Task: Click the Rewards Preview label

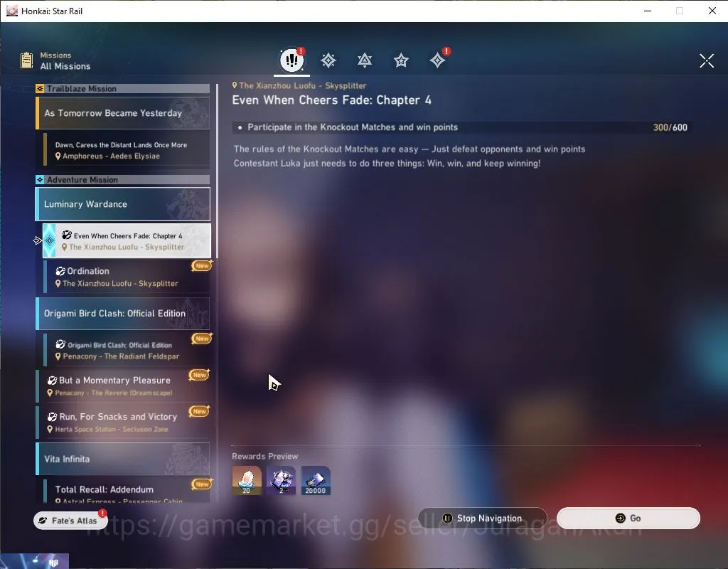Action: pyautogui.click(x=264, y=456)
